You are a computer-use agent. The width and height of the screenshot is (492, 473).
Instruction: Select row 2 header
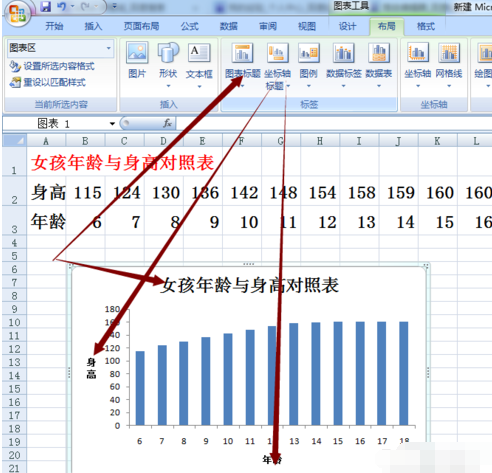pos(14,191)
